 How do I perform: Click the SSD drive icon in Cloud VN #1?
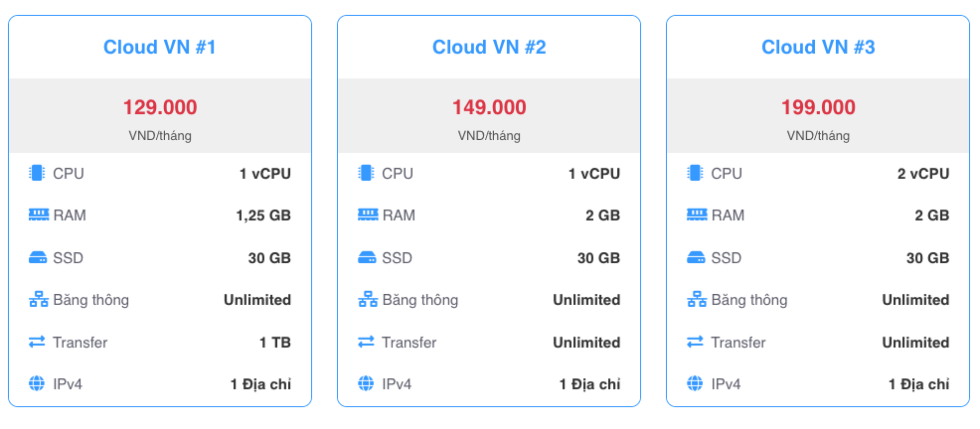[x=38, y=257]
